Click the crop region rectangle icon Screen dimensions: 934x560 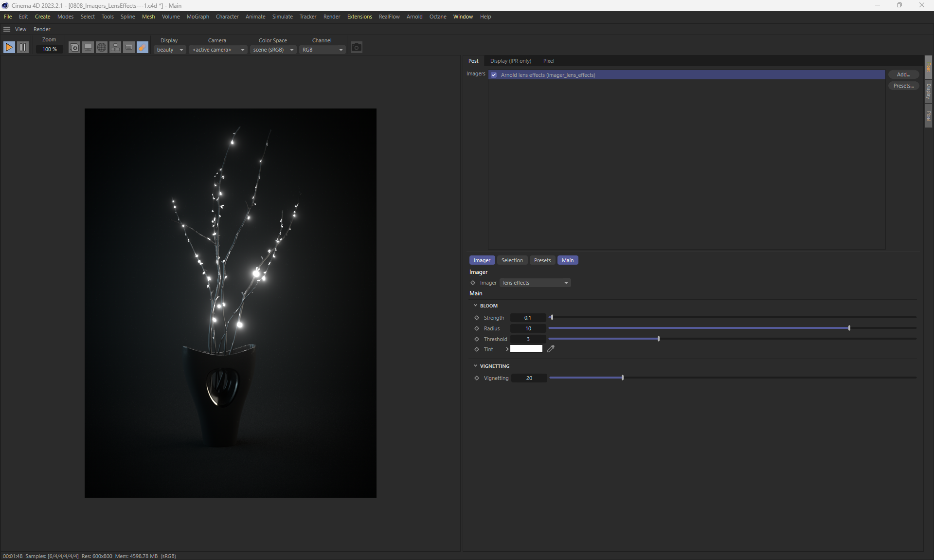tap(129, 47)
